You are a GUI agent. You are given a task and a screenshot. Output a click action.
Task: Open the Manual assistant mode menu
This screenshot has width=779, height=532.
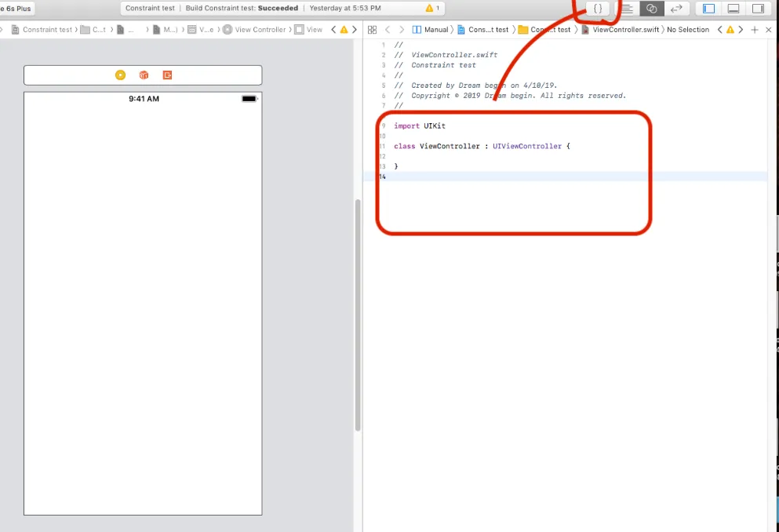coord(431,30)
